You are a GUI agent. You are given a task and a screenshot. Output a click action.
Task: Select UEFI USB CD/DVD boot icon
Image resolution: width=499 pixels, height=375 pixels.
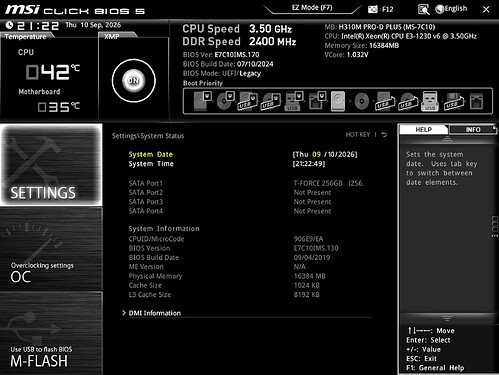tap(270, 101)
